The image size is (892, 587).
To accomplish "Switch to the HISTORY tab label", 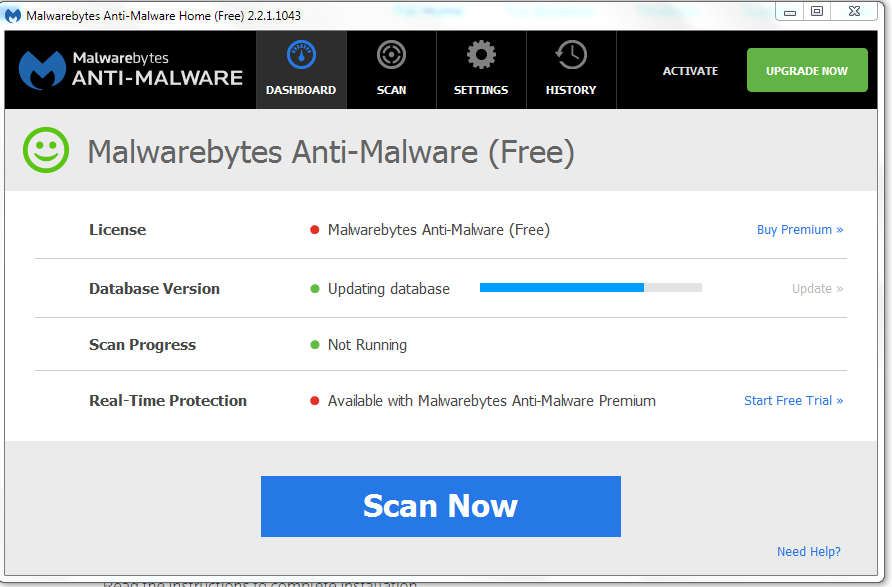I will tap(571, 90).
